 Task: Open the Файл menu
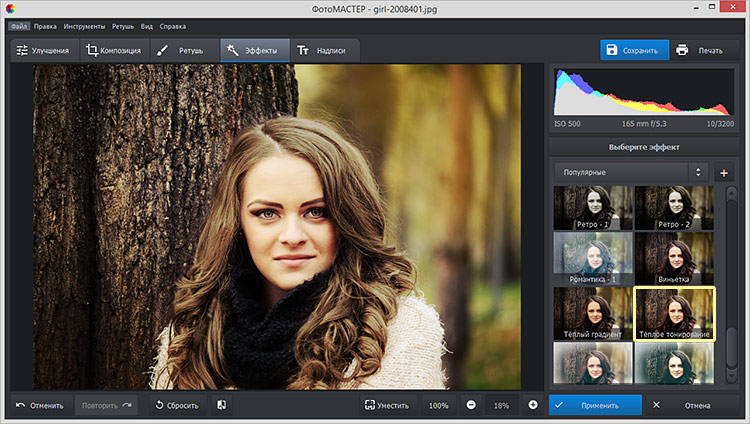click(x=18, y=25)
